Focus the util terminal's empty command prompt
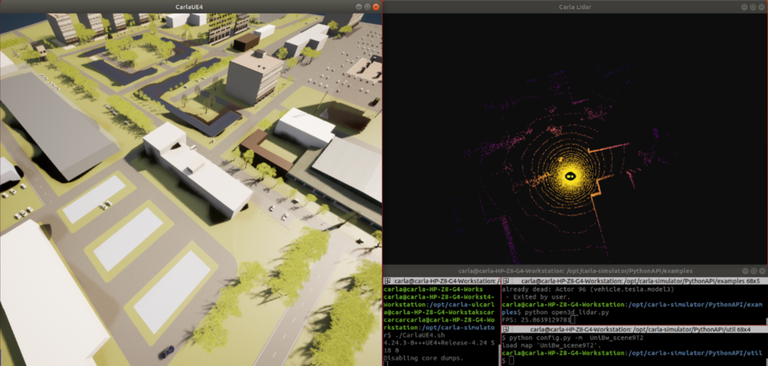Screen dimensions: 768x366 click(x=509, y=361)
